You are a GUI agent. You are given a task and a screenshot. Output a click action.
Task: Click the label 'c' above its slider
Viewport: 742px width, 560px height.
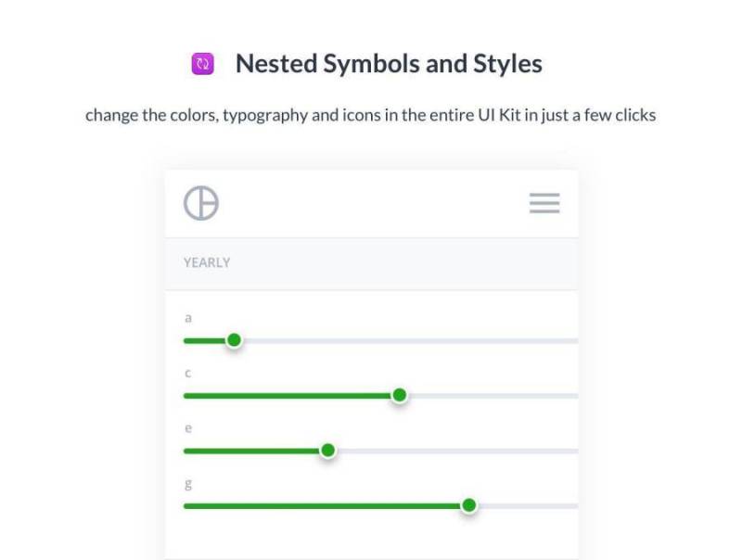[188, 373]
